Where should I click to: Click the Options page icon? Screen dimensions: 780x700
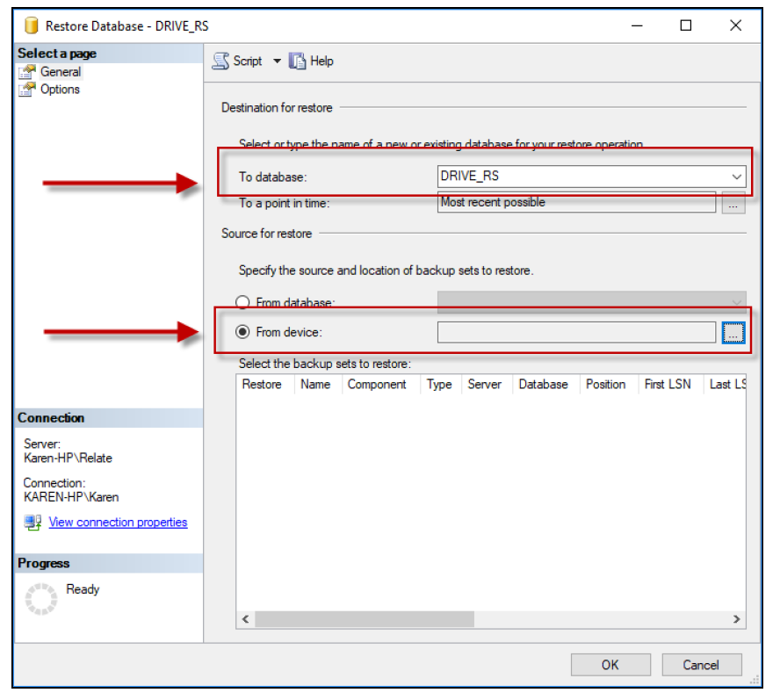coord(27,90)
